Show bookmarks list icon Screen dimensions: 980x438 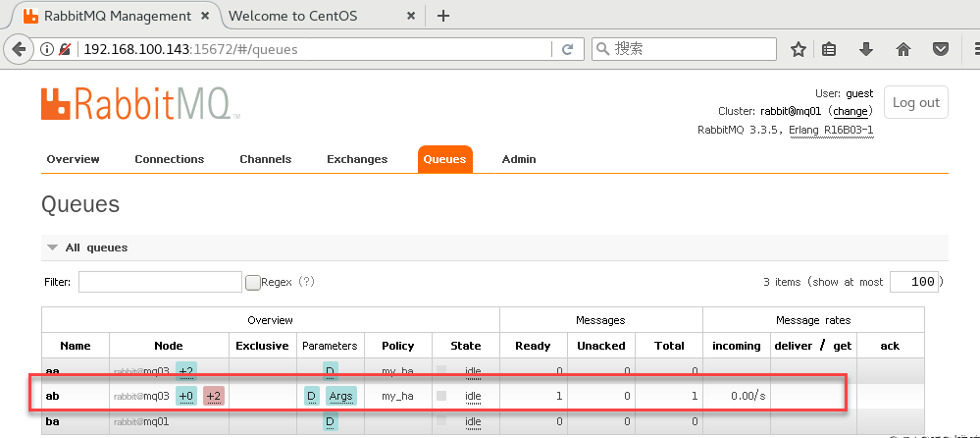click(x=829, y=49)
